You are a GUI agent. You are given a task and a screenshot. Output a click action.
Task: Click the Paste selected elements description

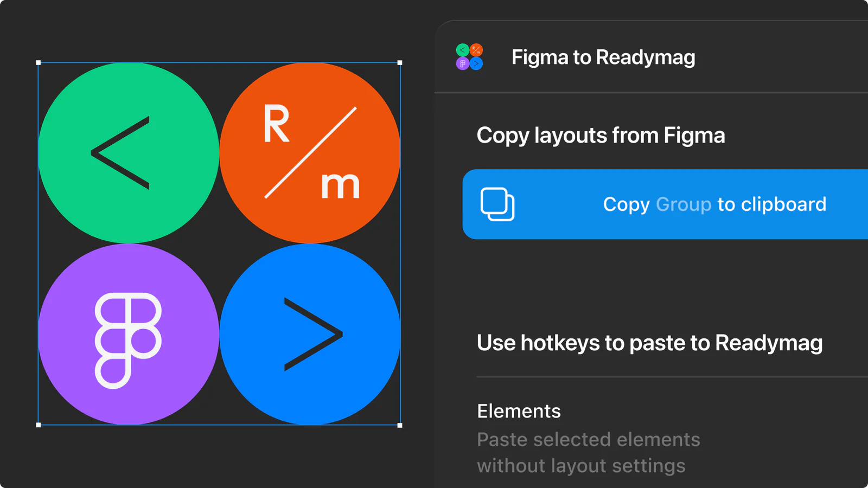click(589, 453)
